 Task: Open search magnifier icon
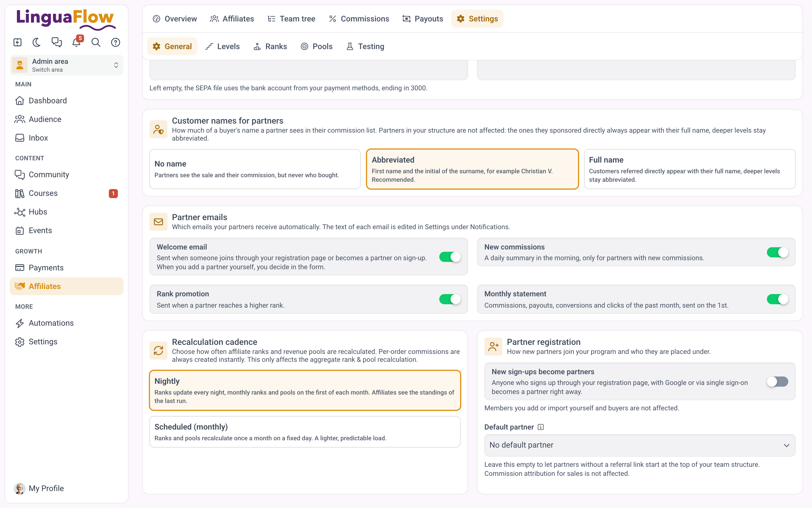coord(96,42)
